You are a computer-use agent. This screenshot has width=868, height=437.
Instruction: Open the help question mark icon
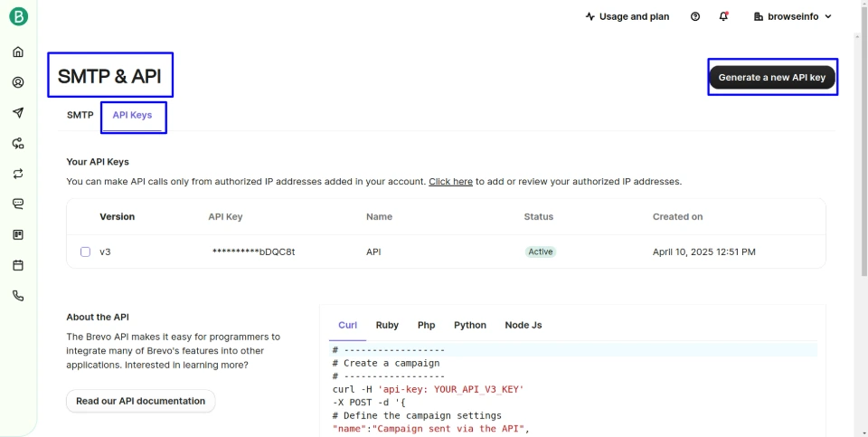pyautogui.click(x=695, y=16)
